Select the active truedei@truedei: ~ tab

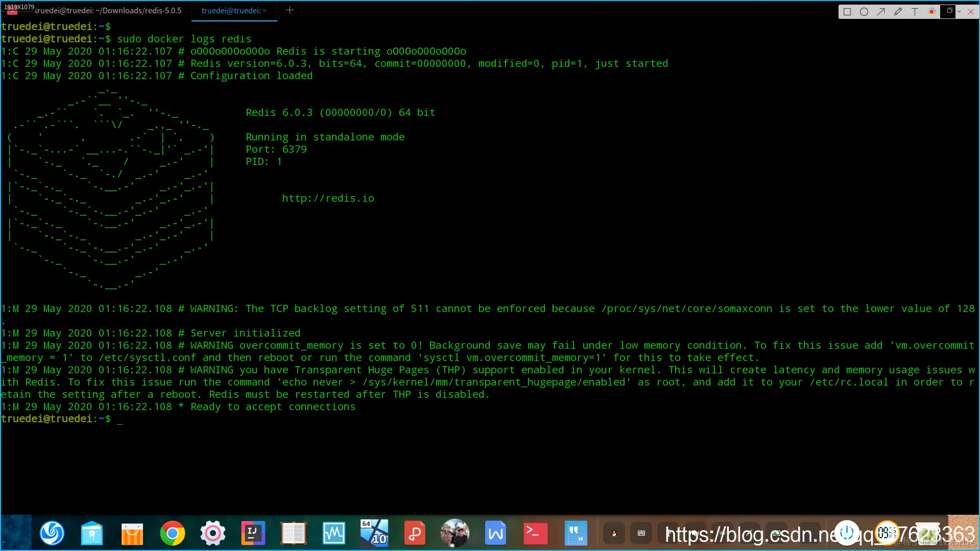[x=234, y=10]
